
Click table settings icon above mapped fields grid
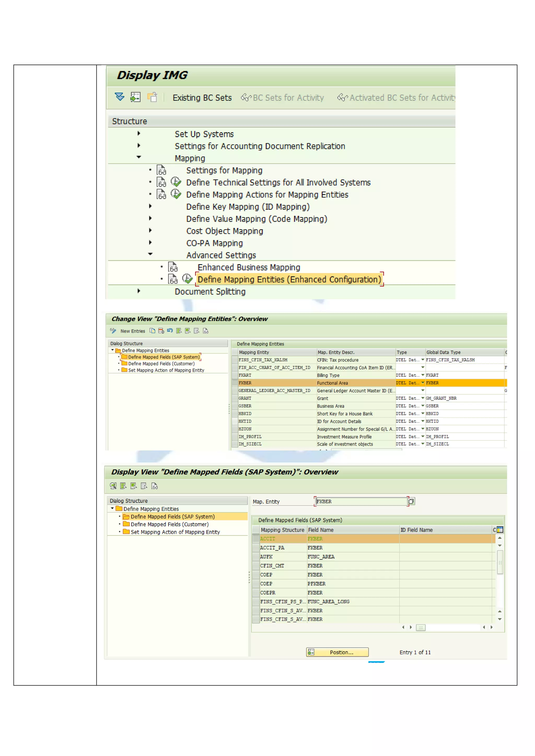(x=500, y=530)
